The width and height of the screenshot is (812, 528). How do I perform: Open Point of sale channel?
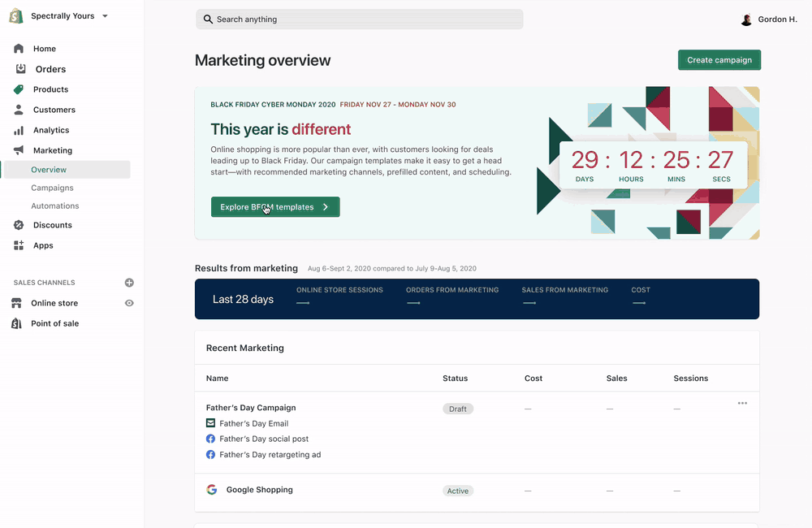pos(55,323)
